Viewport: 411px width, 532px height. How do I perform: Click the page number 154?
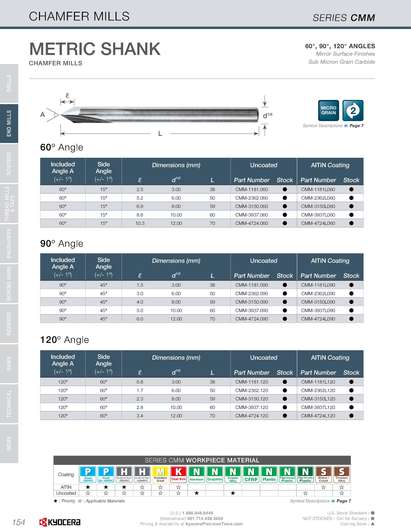click(x=19, y=522)
